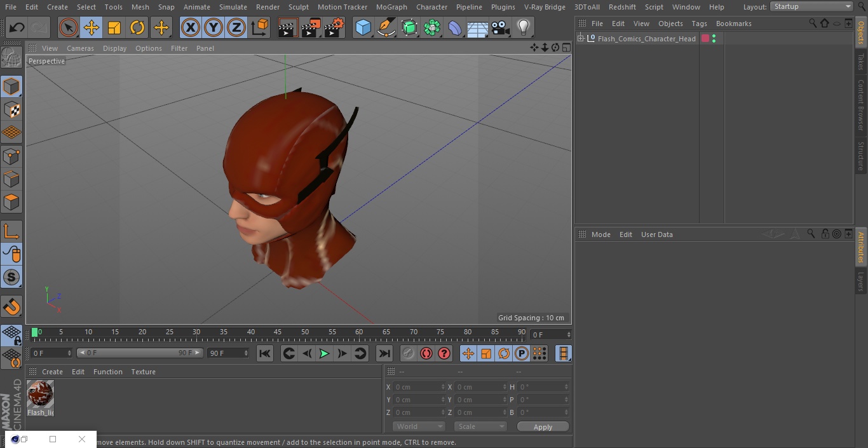Toggle Y axis lock
868x448 pixels.
tap(213, 27)
